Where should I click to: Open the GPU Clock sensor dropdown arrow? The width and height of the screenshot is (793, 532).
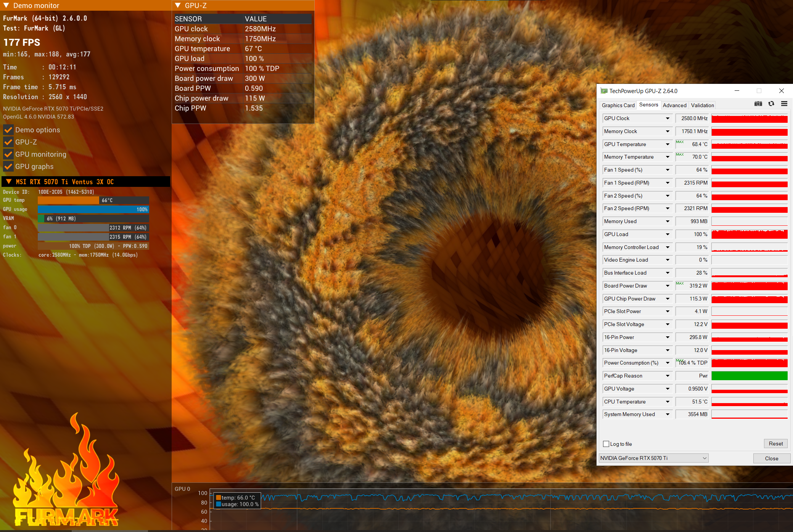668,119
